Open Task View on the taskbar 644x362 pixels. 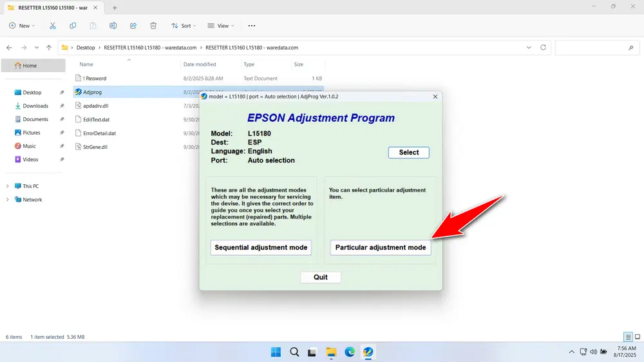point(312,352)
